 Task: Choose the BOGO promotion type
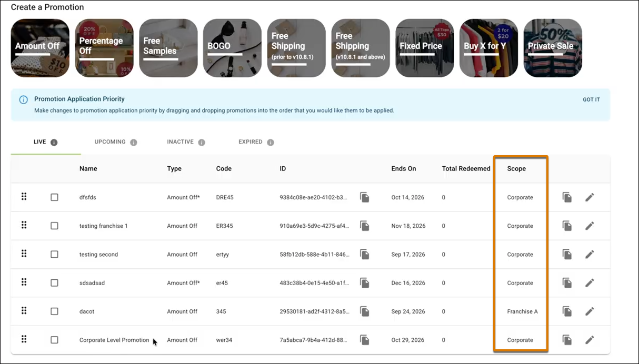pyautogui.click(x=232, y=48)
